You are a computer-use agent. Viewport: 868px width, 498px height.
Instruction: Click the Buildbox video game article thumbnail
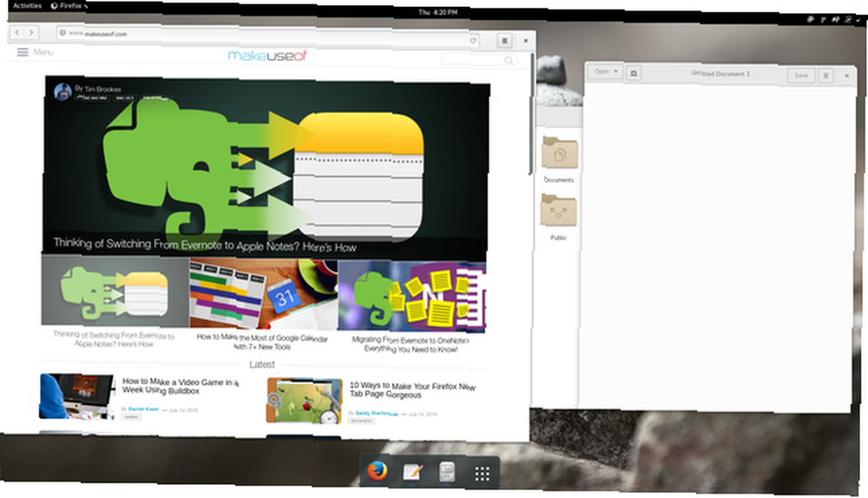(77, 396)
